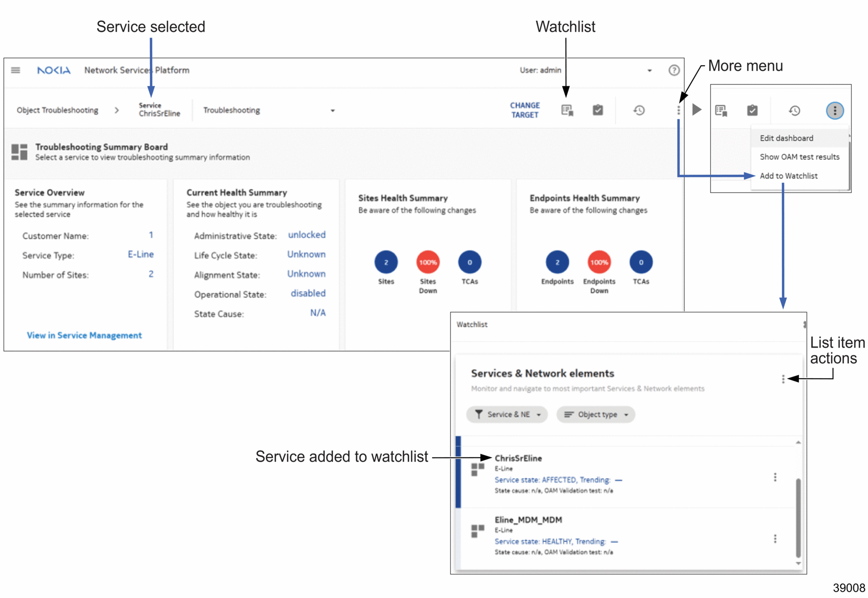
Task: Click the Number of Sites value 2
Action: (151, 274)
